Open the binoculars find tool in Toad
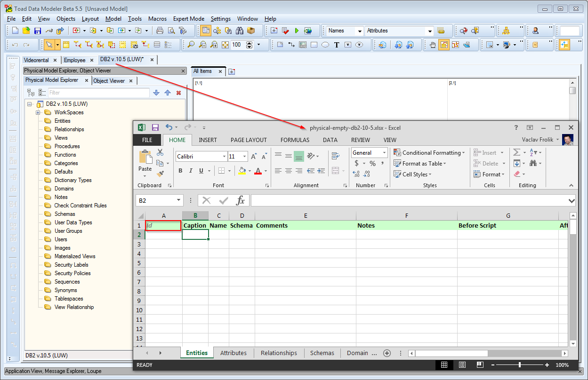Image resolution: width=588 pixels, height=380 pixels. click(240, 31)
